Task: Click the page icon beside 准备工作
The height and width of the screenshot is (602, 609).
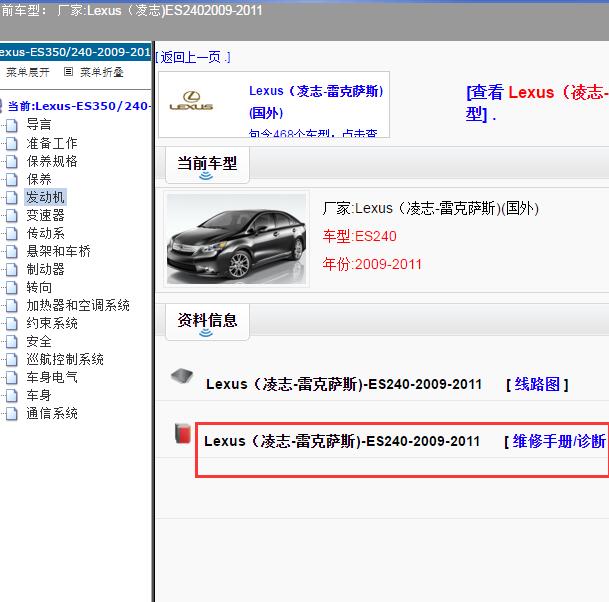Action: tap(12, 143)
